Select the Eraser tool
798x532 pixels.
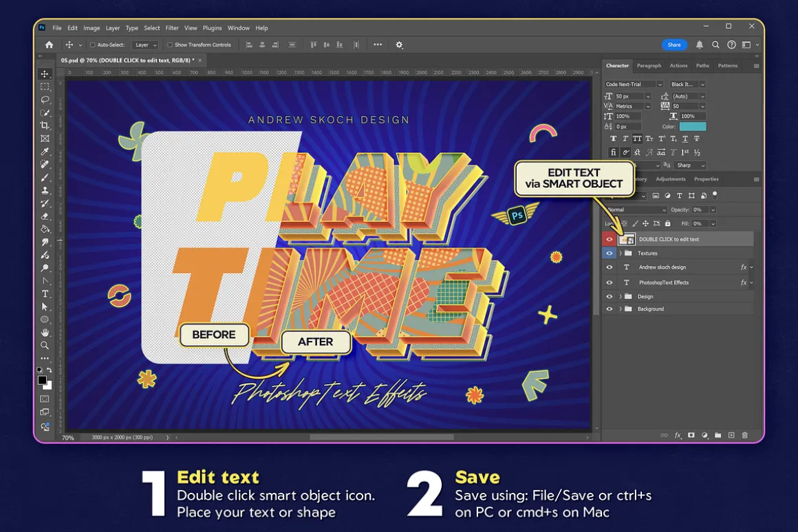[x=45, y=216]
